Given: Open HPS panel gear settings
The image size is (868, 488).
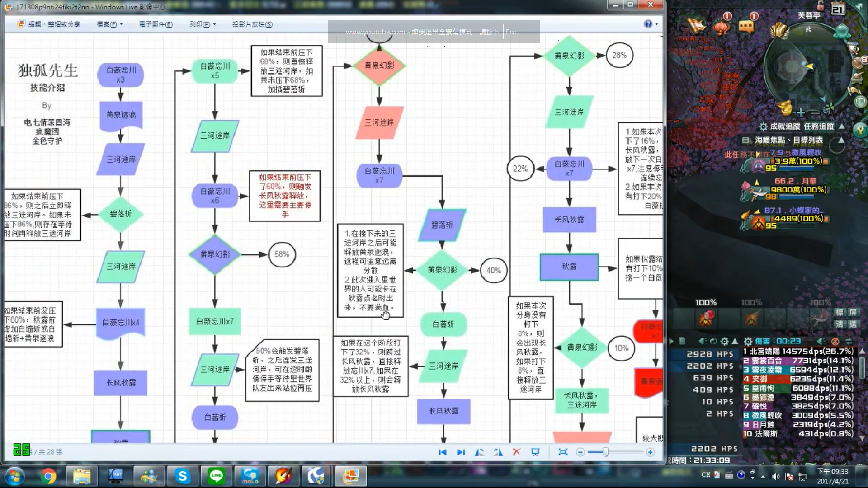Looking at the screenshot, I should [725, 341].
